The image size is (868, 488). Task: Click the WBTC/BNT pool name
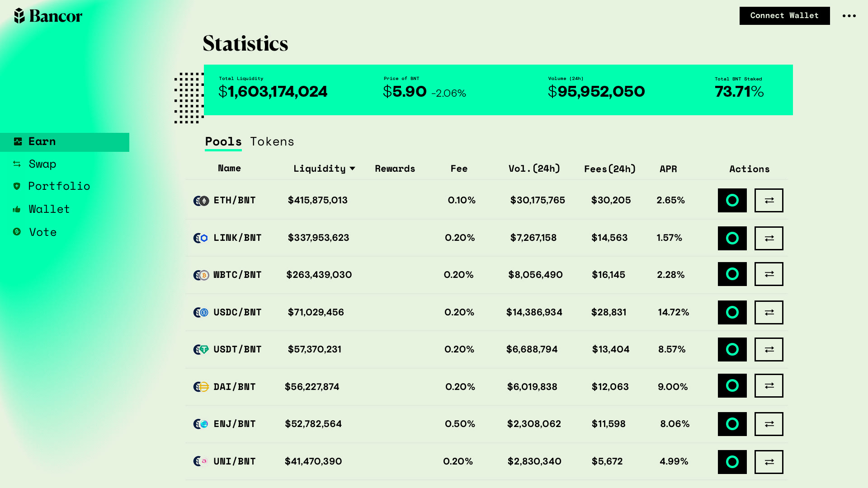(237, 275)
